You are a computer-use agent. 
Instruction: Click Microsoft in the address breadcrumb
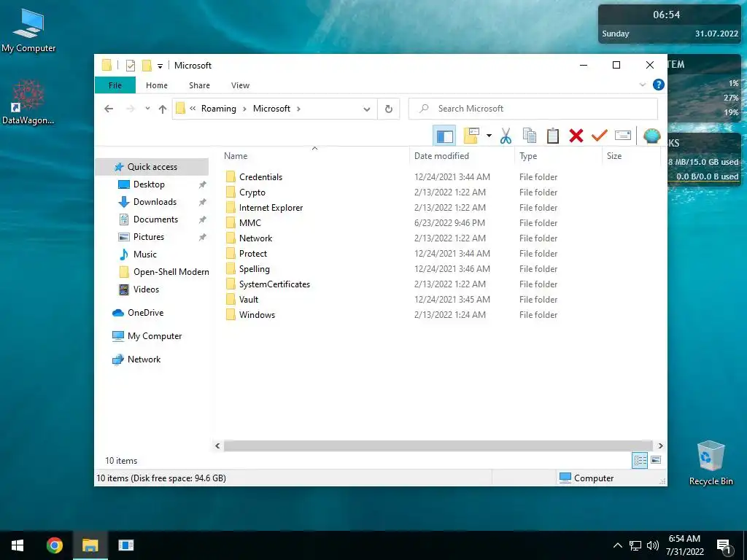(x=271, y=109)
